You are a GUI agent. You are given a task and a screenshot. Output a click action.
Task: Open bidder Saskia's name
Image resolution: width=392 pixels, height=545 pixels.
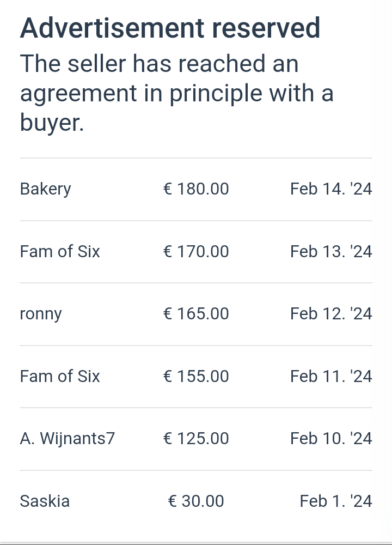pos(45,501)
